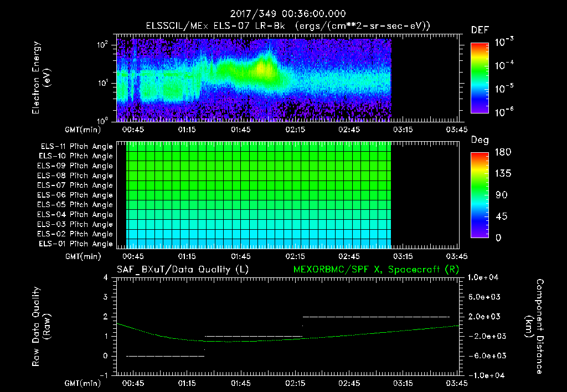Click the 1.0e+04 right axis value
Viewport: 567px width, 392px height.
tap(483, 277)
